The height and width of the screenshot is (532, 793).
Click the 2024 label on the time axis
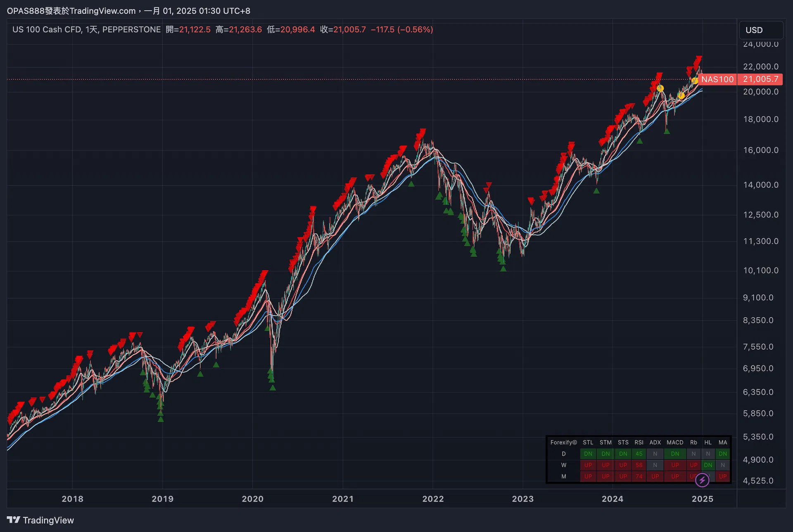613,499
